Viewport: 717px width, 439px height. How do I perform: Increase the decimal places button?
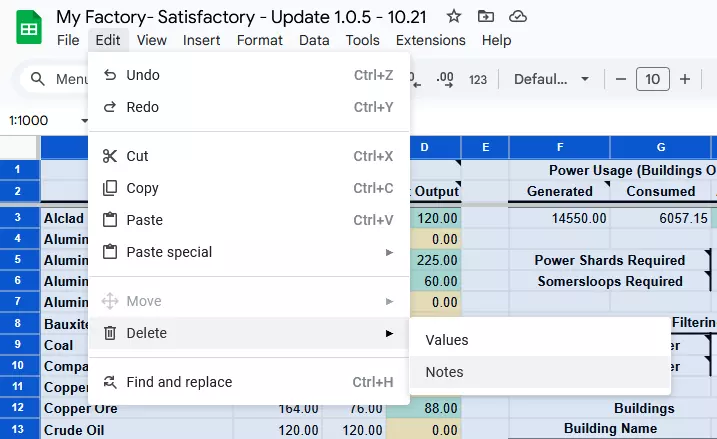tap(446, 79)
